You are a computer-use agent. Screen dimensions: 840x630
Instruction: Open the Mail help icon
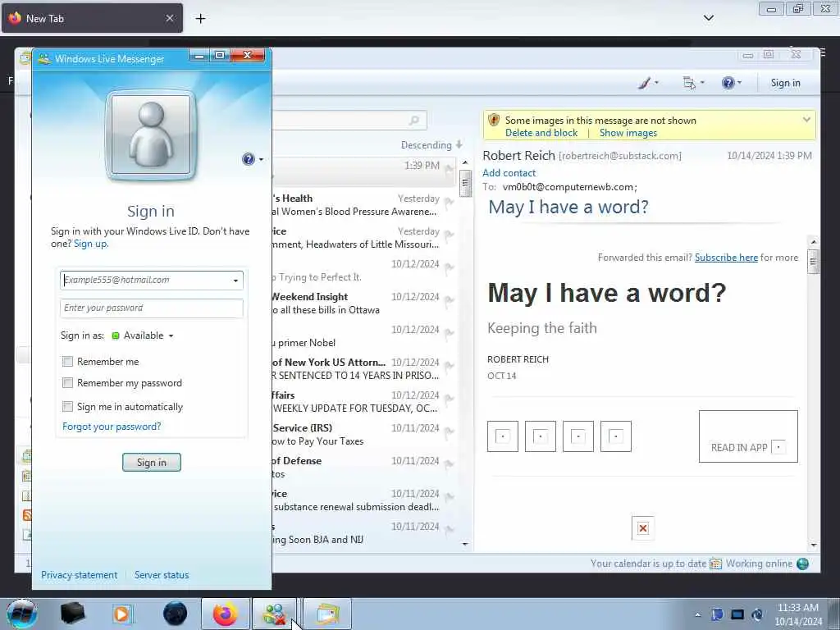[728, 83]
